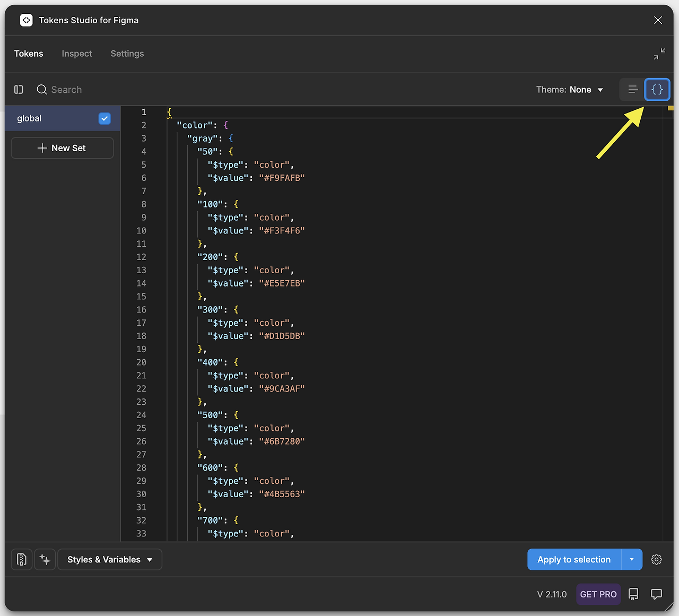Open the token presets file icon
This screenshot has height=616, width=679.
coord(22,559)
